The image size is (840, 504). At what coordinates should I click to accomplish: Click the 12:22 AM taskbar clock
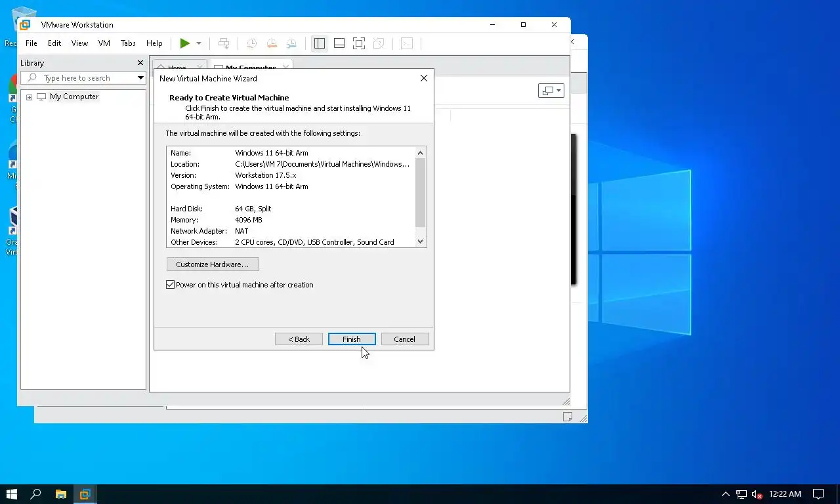[x=785, y=494]
